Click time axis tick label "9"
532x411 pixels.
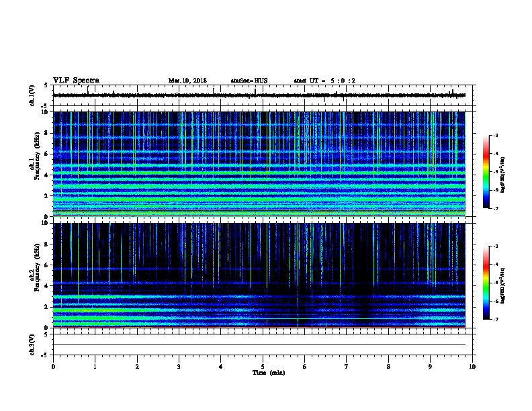[430, 367]
